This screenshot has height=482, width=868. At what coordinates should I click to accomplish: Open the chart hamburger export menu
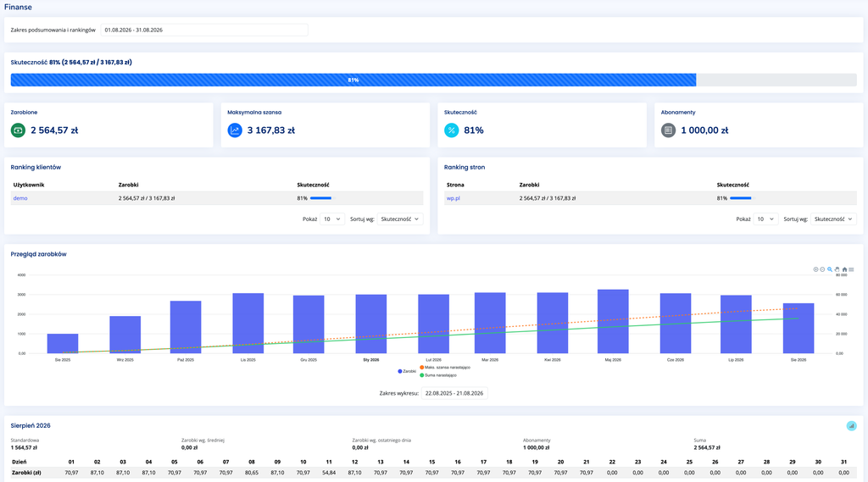pos(851,269)
